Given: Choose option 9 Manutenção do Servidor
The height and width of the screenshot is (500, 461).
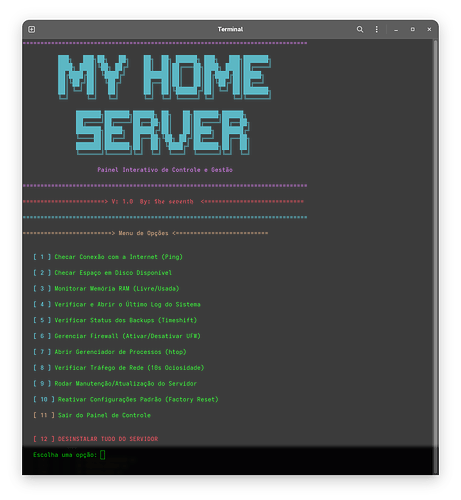Looking at the screenshot, I should [115, 384].
